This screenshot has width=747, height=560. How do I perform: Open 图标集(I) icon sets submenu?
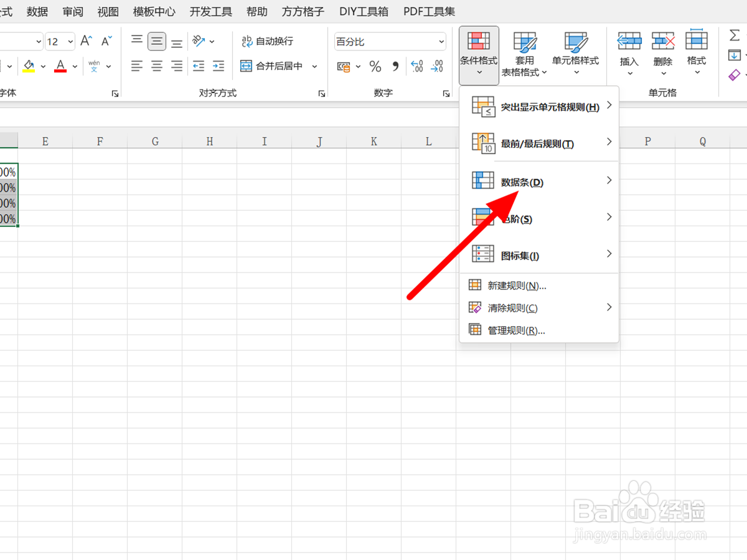coord(539,256)
